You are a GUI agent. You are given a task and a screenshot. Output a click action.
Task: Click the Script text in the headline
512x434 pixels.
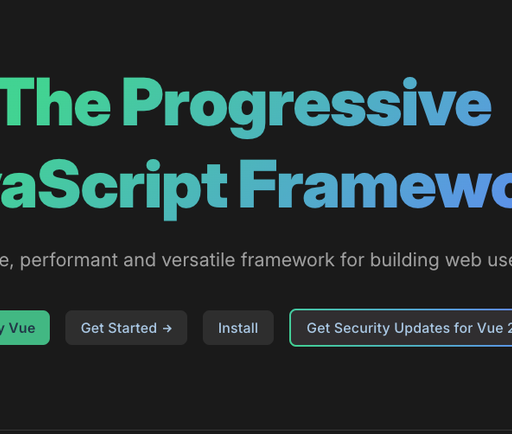(132, 188)
